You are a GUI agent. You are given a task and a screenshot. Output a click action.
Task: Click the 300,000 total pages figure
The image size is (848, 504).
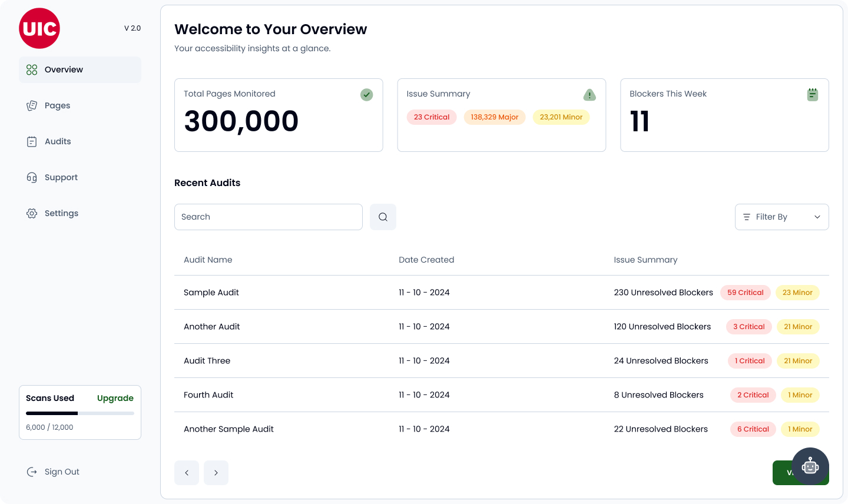coord(241,122)
